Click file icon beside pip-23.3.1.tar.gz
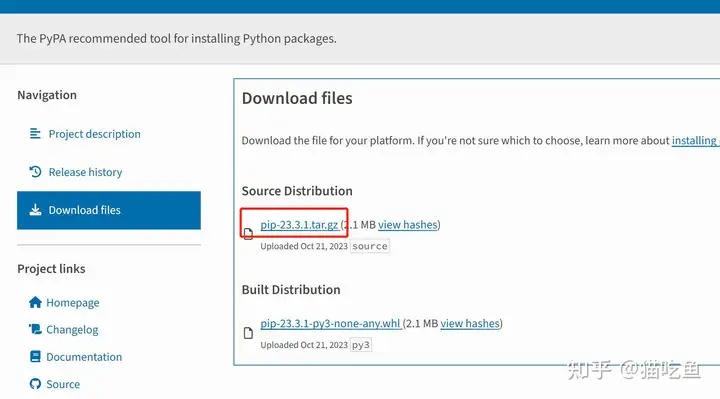This screenshot has height=399, width=720. (x=248, y=234)
